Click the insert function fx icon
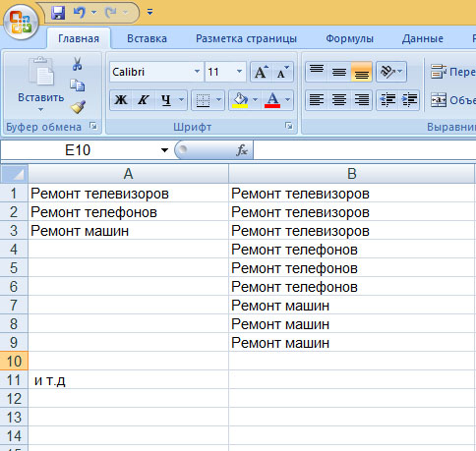476x451 pixels. (x=242, y=150)
